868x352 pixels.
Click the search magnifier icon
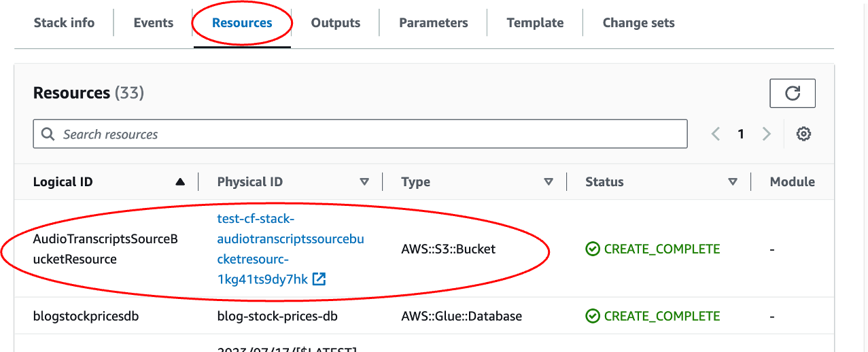48,134
